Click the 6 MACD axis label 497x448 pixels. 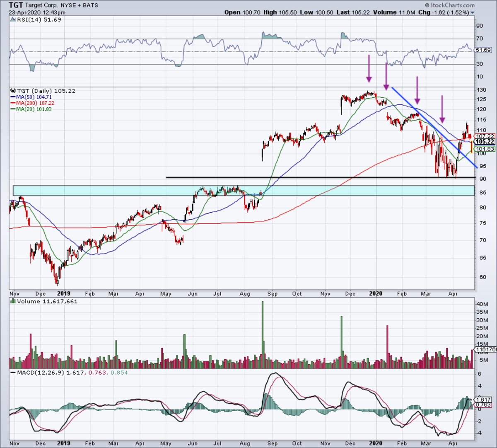click(480, 375)
